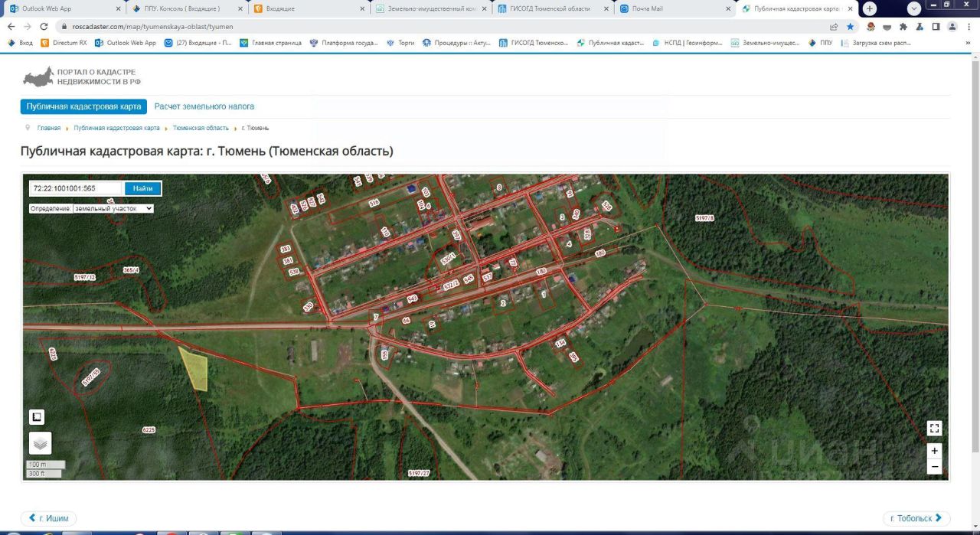Click parcel label 5197/12 on map
Screen dimensions: 980x535
[x=85, y=276]
